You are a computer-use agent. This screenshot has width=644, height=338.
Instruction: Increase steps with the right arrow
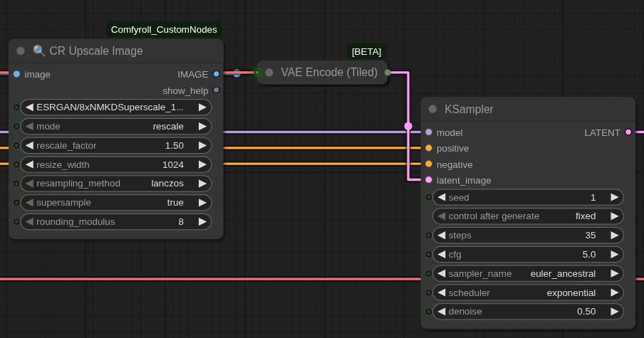coord(614,236)
